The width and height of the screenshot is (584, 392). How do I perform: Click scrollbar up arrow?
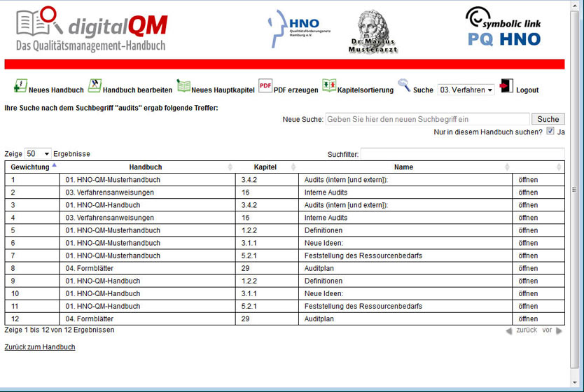574,6
